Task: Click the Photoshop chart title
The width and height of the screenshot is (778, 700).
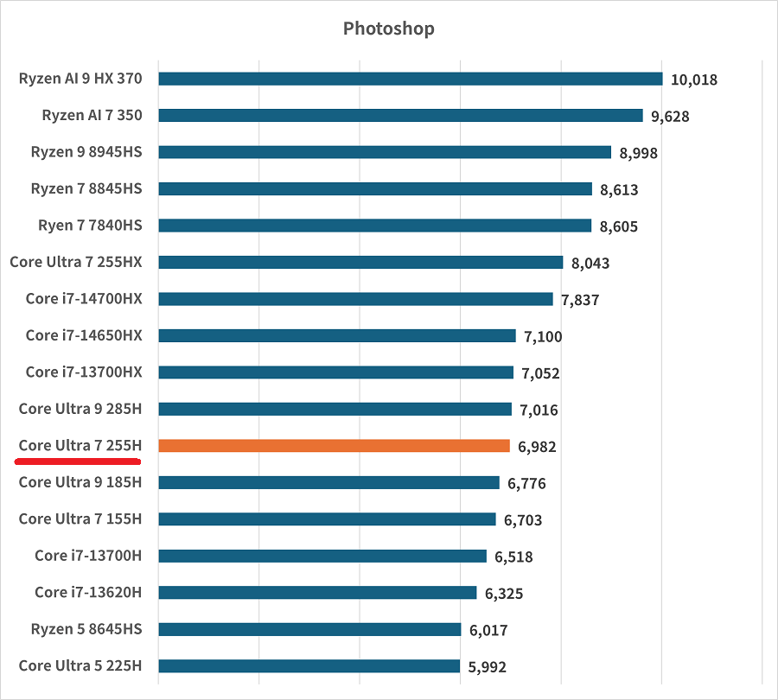Action: (388, 29)
